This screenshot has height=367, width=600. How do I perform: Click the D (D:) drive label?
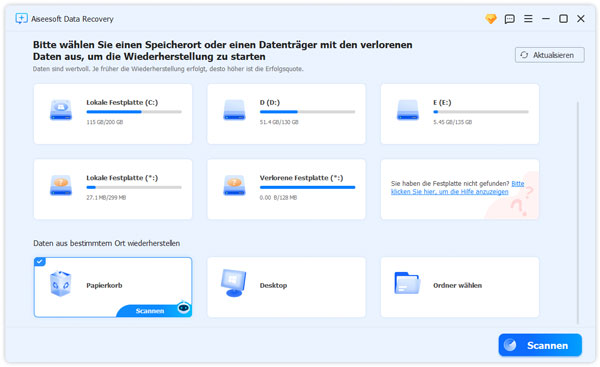[270, 102]
